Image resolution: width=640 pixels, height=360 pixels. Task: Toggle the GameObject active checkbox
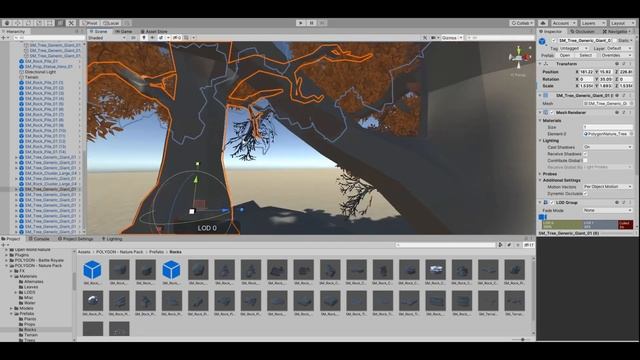[x=554, y=41]
